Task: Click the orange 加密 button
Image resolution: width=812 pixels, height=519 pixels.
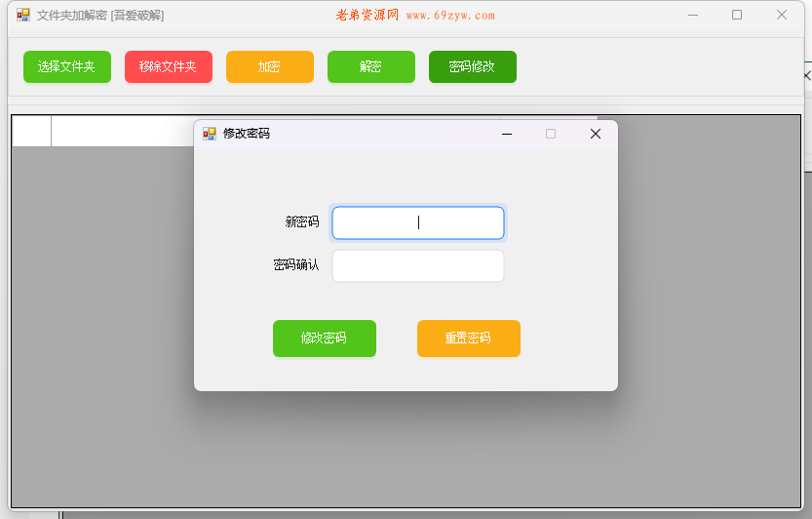Action: click(x=269, y=66)
